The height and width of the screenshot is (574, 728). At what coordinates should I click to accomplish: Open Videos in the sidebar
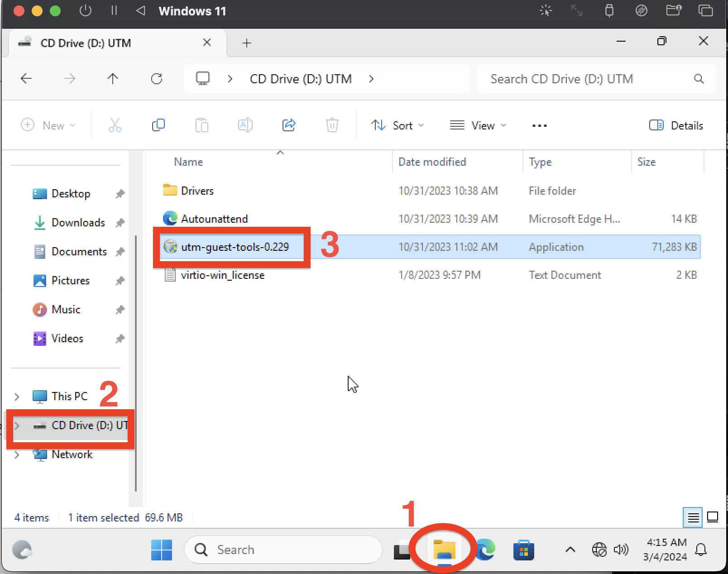[x=67, y=339]
